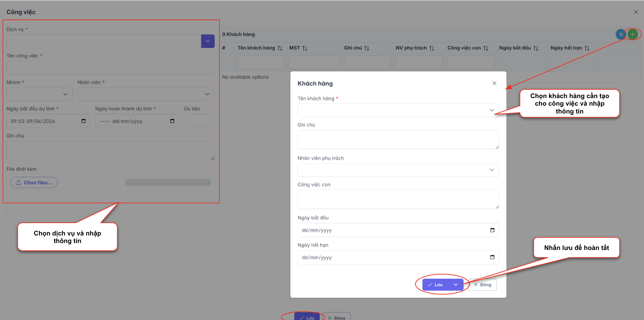Sort table by Tên khách hàng column
The height and width of the screenshot is (320, 644).
pos(280,48)
